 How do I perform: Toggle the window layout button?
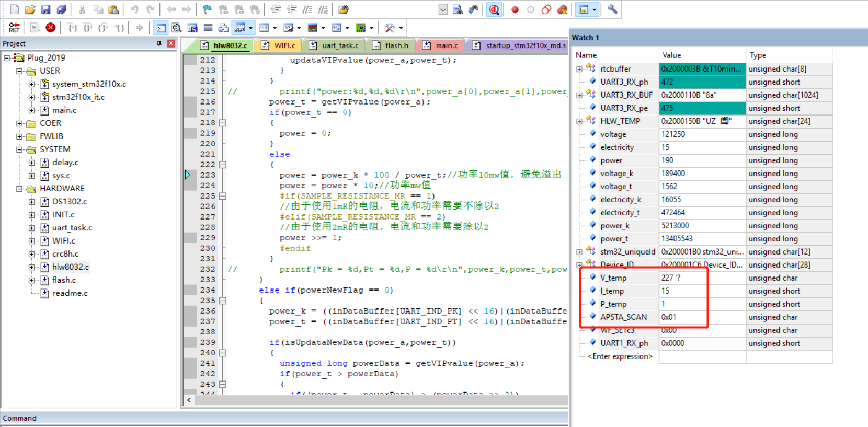[x=584, y=9]
